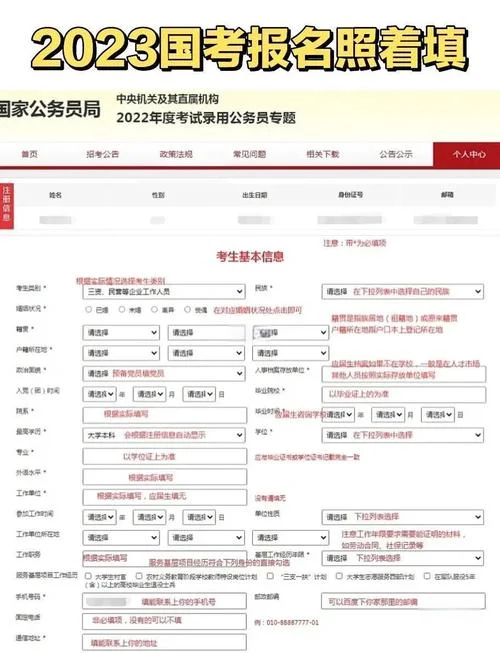500x653 pixels.
Task: Open the 入党时间 year dropdown
Action: click(100, 394)
